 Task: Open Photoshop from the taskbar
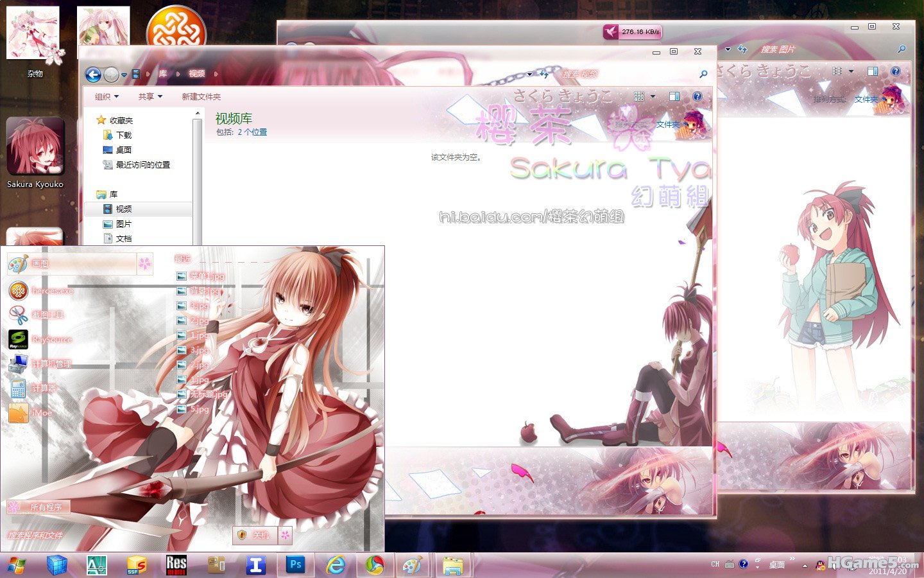(295, 565)
